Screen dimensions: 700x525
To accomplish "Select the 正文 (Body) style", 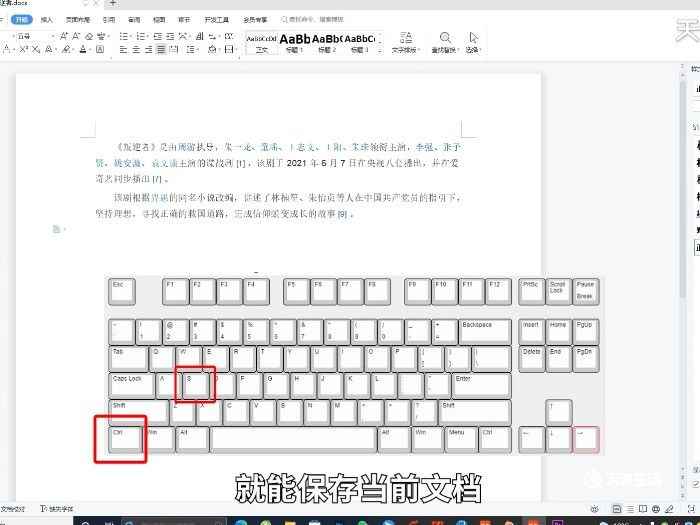I will [261, 43].
